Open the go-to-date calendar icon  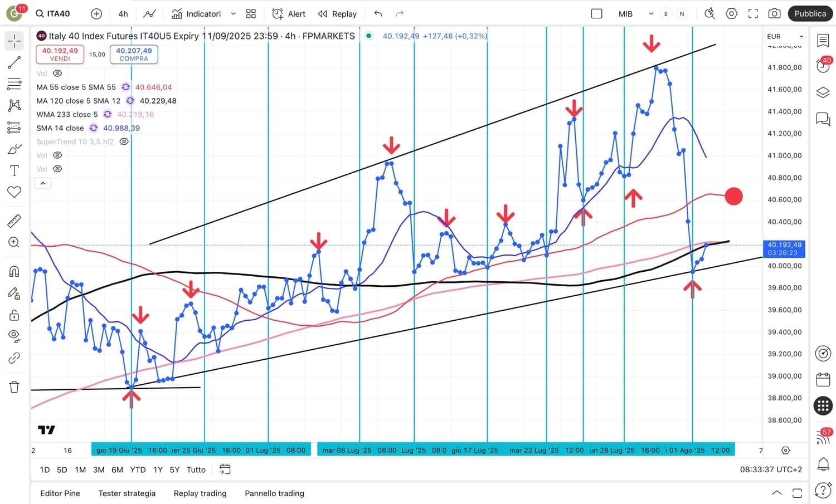pos(225,469)
